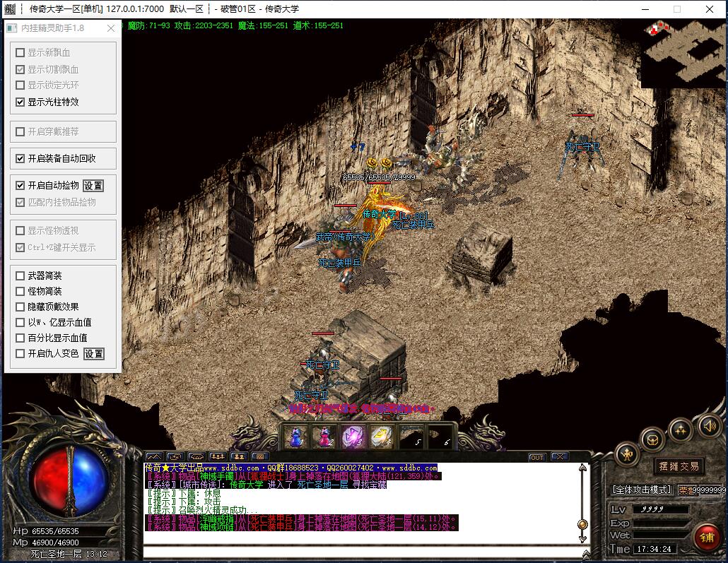Click the minimap in the top-right corner
728x563 pixels.
[683, 53]
